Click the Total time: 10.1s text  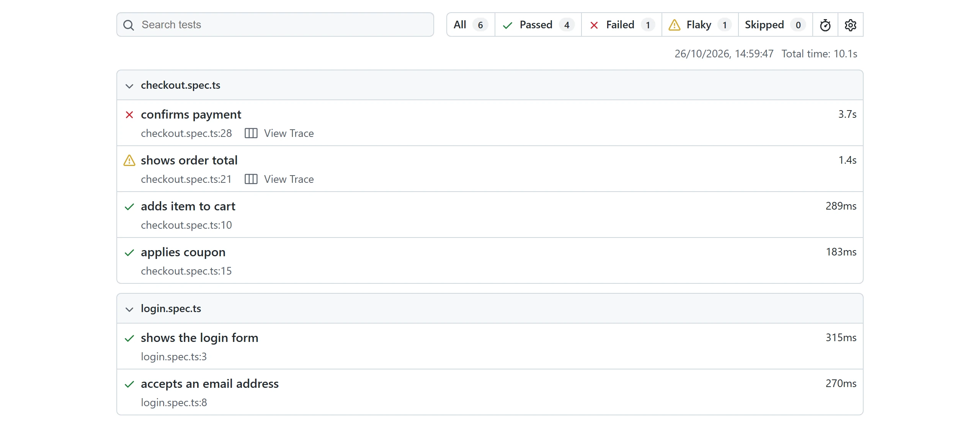pyautogui.click(x=819, y=54)
